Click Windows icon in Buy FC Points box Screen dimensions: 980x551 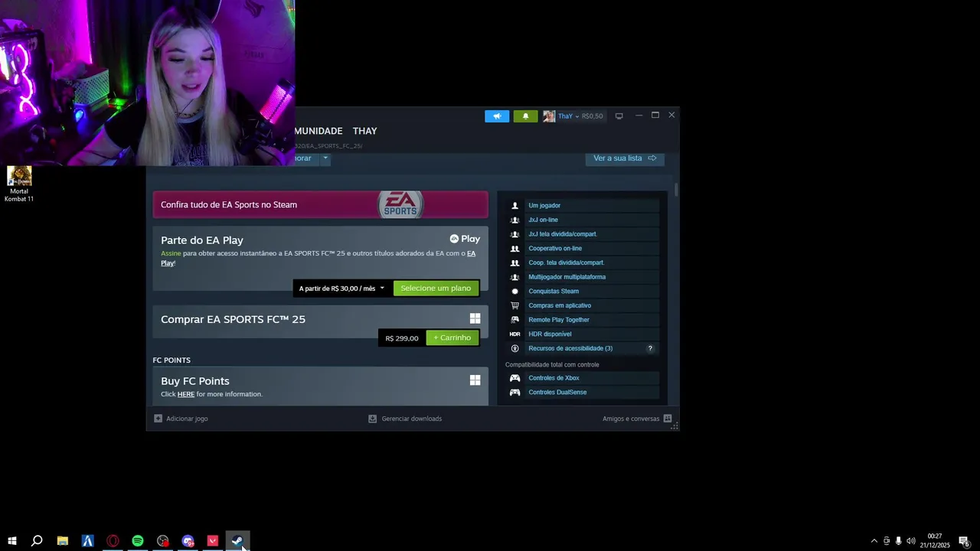(475, 380)
